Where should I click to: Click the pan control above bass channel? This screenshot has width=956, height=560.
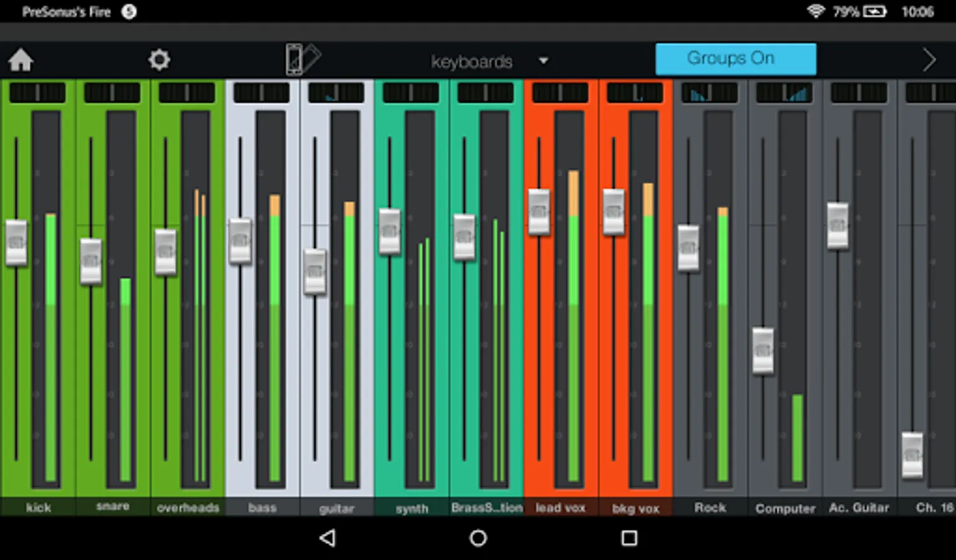pos(261,93)
